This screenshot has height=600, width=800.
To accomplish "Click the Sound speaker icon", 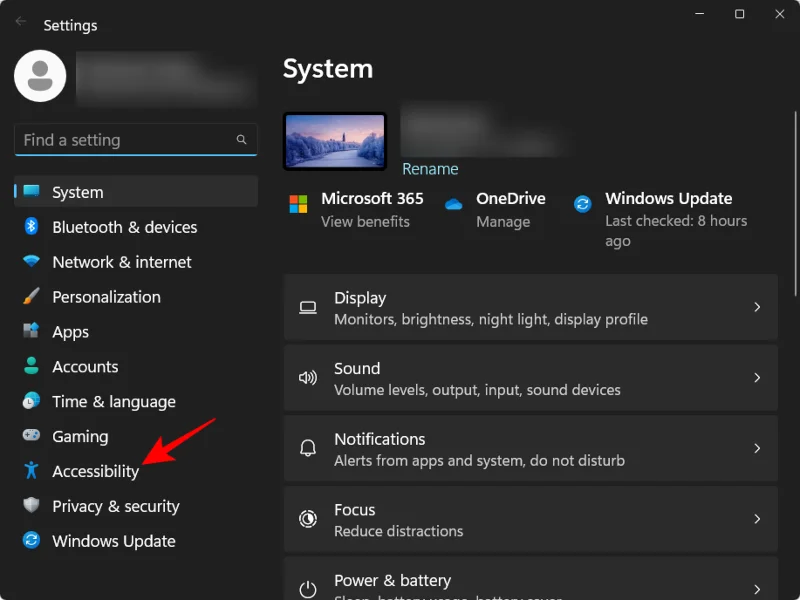I will (x=308, y=378).
